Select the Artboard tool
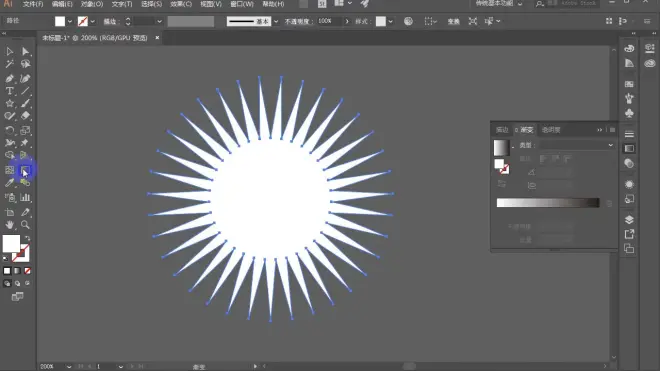The height and width of the screenshot is (371, 660). point(9,212)
